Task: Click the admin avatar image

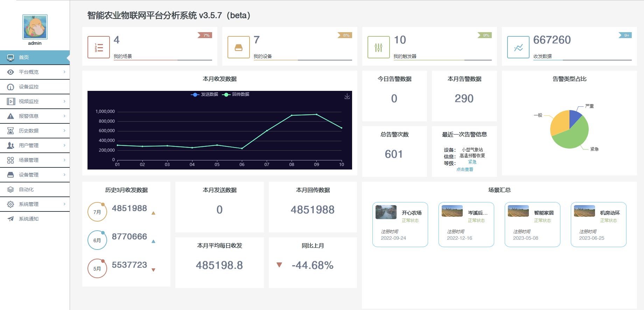Action: [35, 27]
